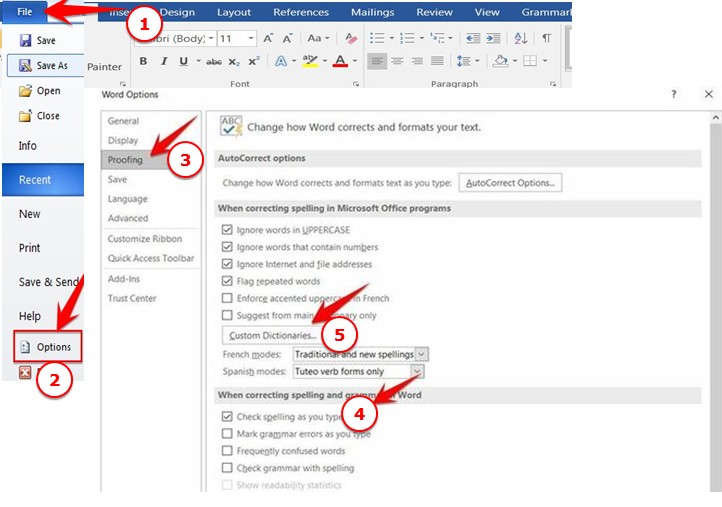Viewport: 722px width, 507px height.
Task: Expand font color arrow
Action: coord(355,61)
